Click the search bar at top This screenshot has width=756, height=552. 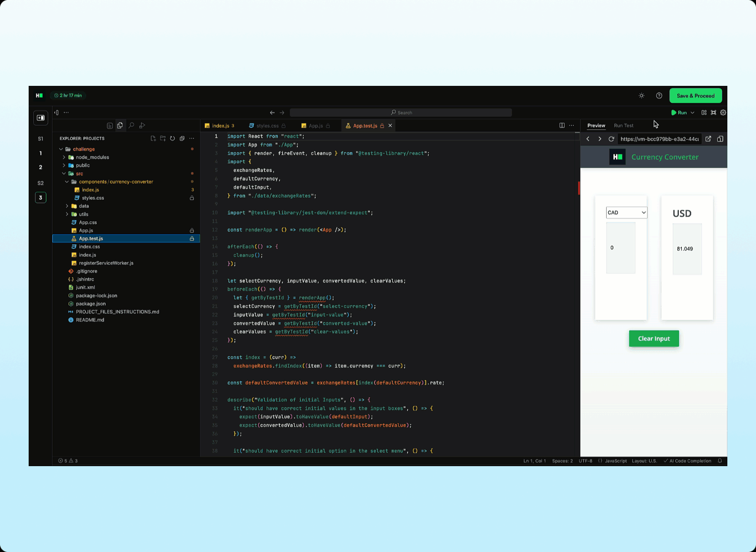[401, 112]
